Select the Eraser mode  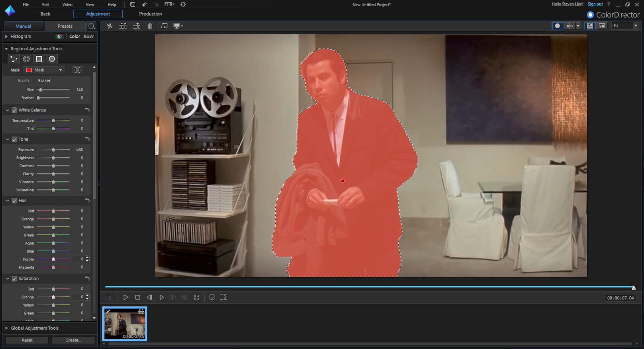coord(44,80)
